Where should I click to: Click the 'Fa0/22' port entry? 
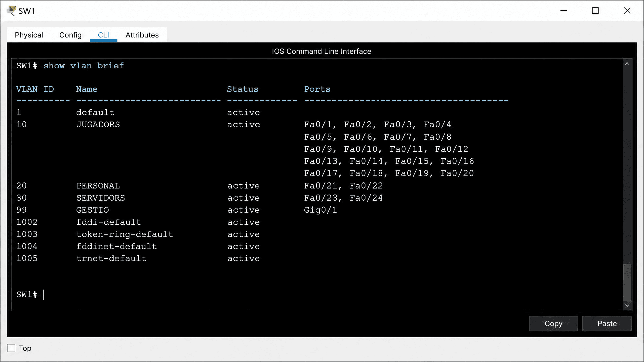pos(366,186)
